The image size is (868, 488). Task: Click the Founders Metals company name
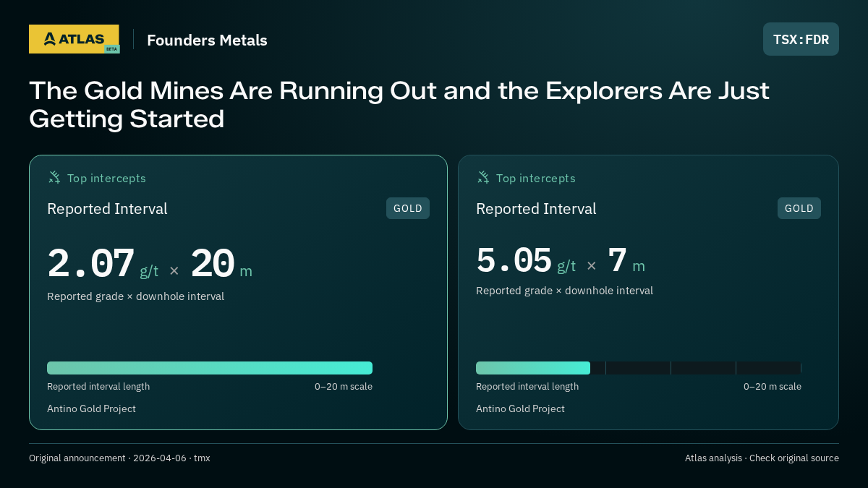click(x=207, y=40)
